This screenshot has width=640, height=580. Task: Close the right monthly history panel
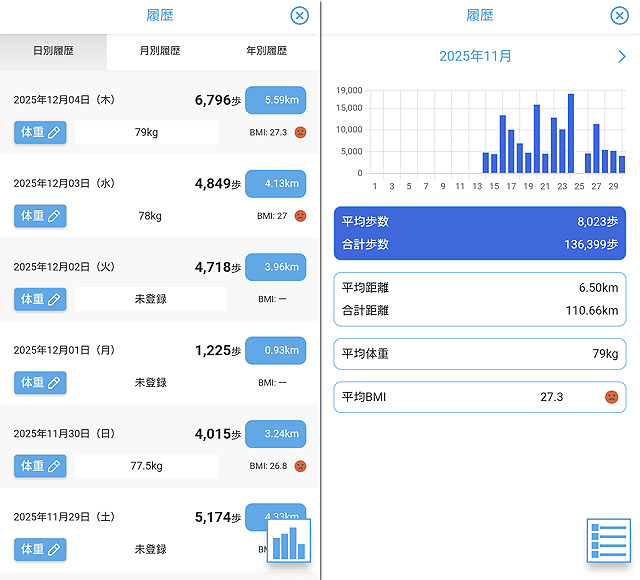[x=619, y=15]
